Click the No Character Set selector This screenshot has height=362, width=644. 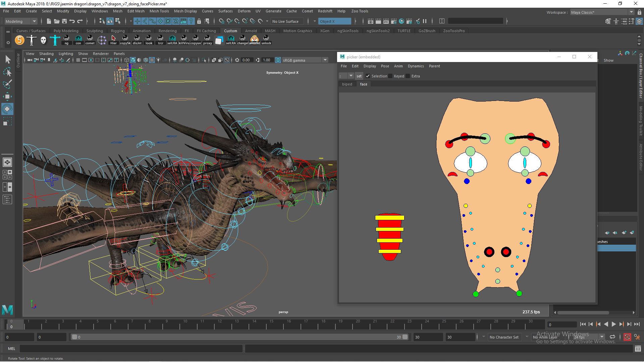(504, 337)
